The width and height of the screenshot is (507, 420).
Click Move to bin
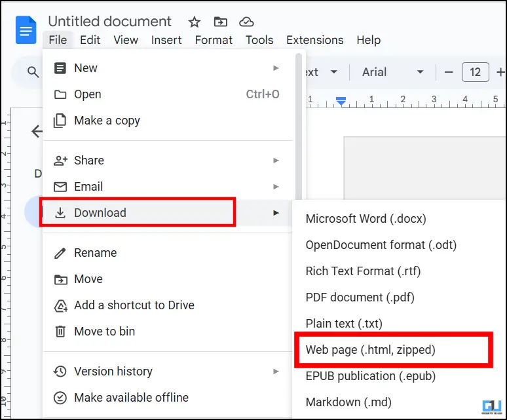coord(104,332)
